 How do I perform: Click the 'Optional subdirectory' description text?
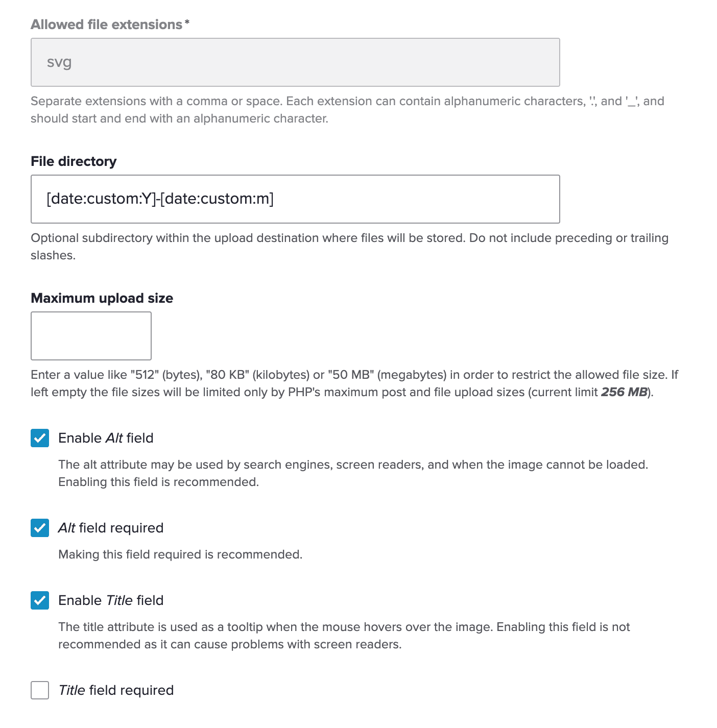click(349, 247)
